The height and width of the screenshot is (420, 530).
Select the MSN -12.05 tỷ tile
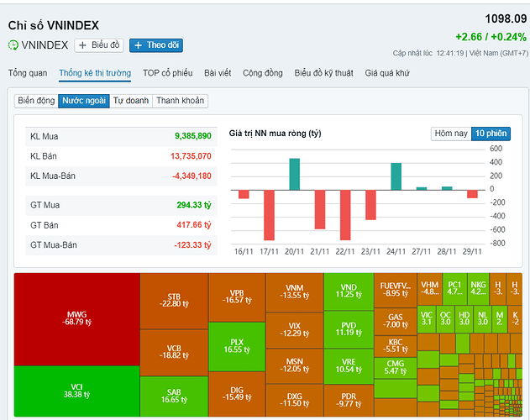coord(295,366)
